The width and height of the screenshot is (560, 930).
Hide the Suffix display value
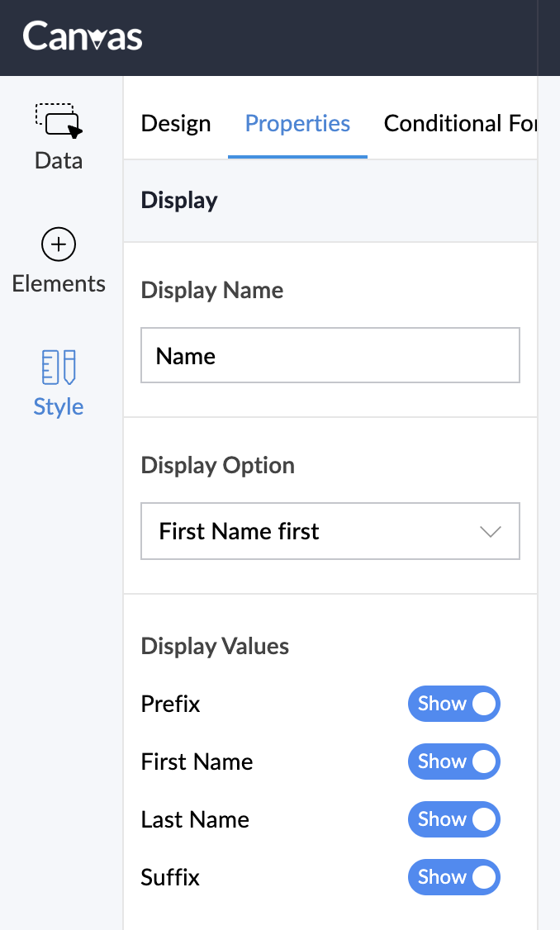tap(454, 877)
